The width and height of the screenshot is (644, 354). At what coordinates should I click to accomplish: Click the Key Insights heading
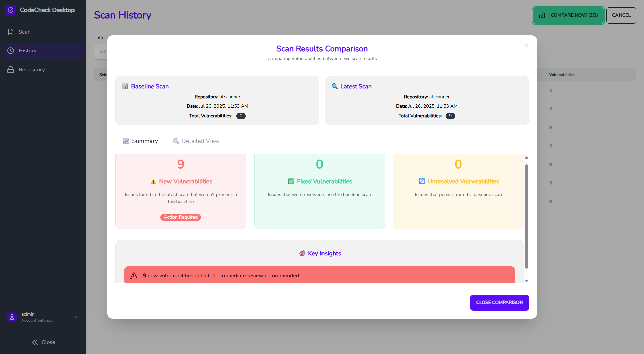point(325,253)
